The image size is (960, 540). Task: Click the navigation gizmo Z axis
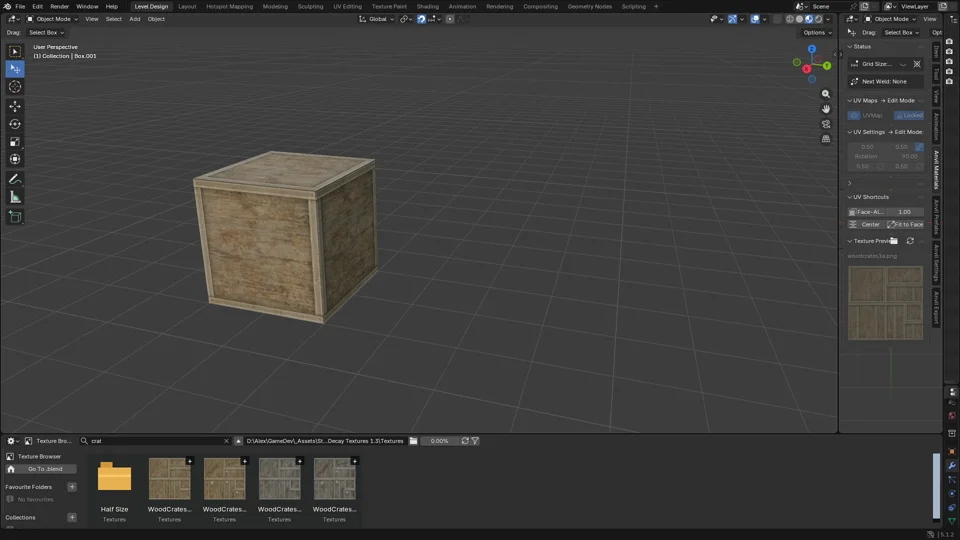click(812, 49)
